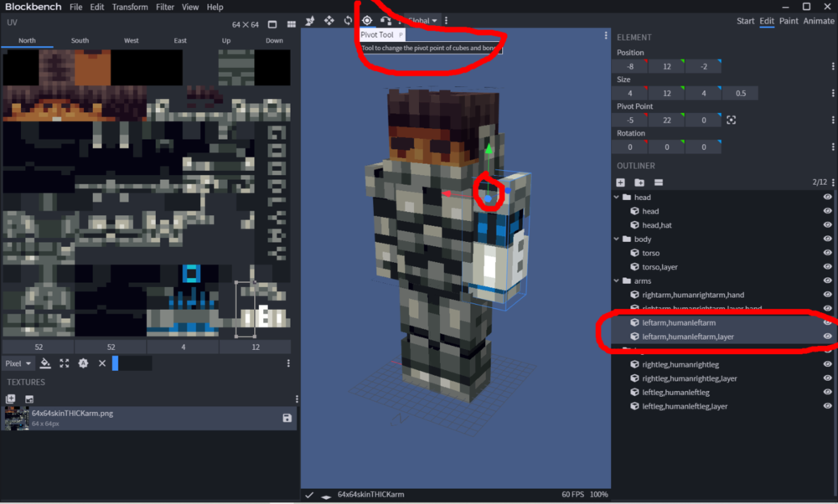Screen dimensions: 838x504
Task: Click the center pivot icon
Action: click(x=731, y=120)
